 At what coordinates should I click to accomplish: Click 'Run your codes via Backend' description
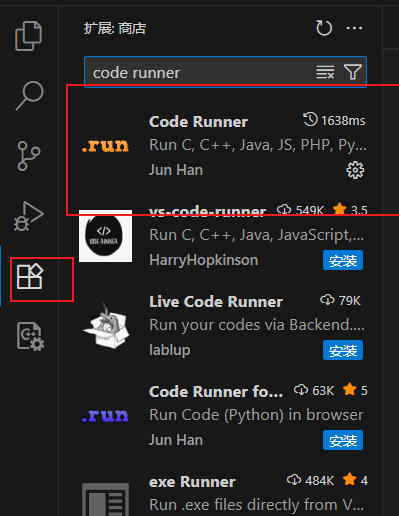pos(257,325)
